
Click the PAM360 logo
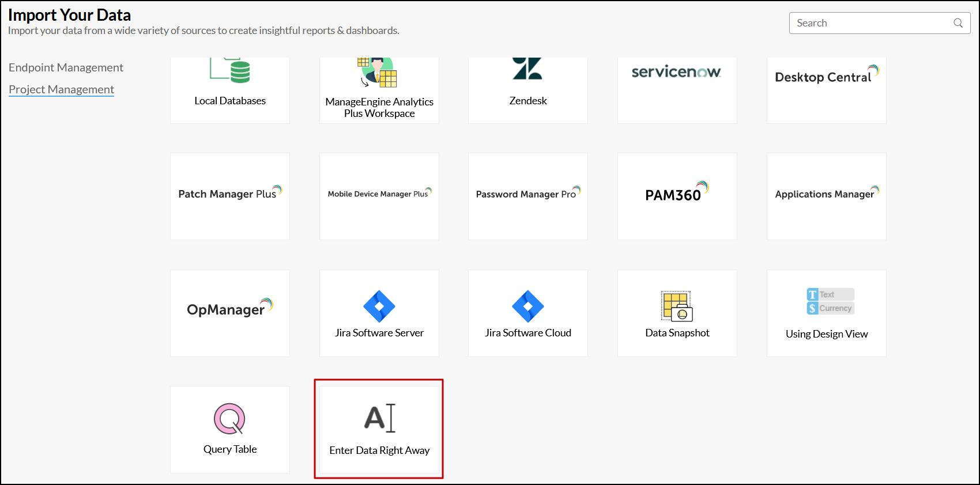(677, 192)
